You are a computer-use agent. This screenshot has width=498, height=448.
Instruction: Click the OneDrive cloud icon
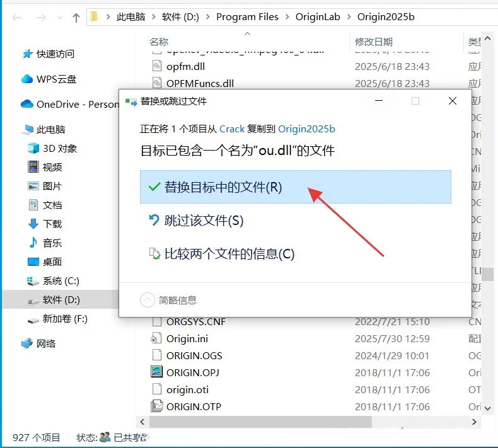click(27, 104)
